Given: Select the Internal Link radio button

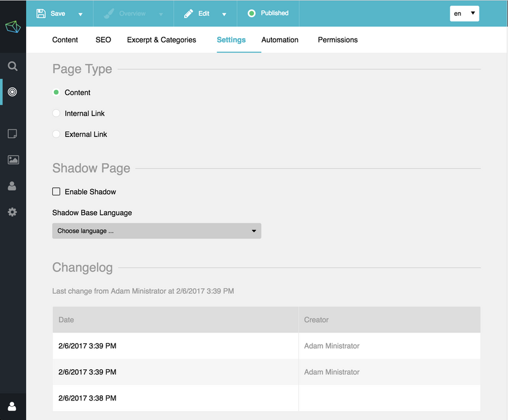Looking at the screenshot, I should tap(56, 114).
